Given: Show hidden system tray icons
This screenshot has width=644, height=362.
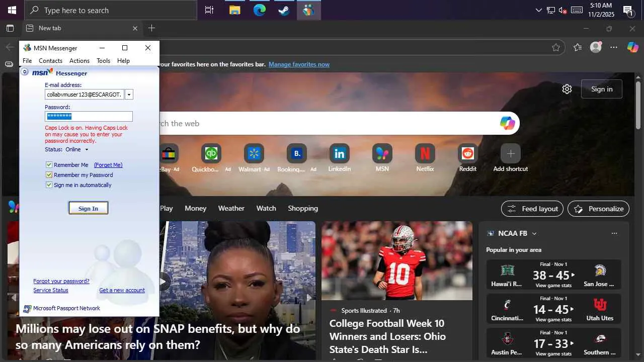Looking at the screenshot, I should tap(539, 10).
